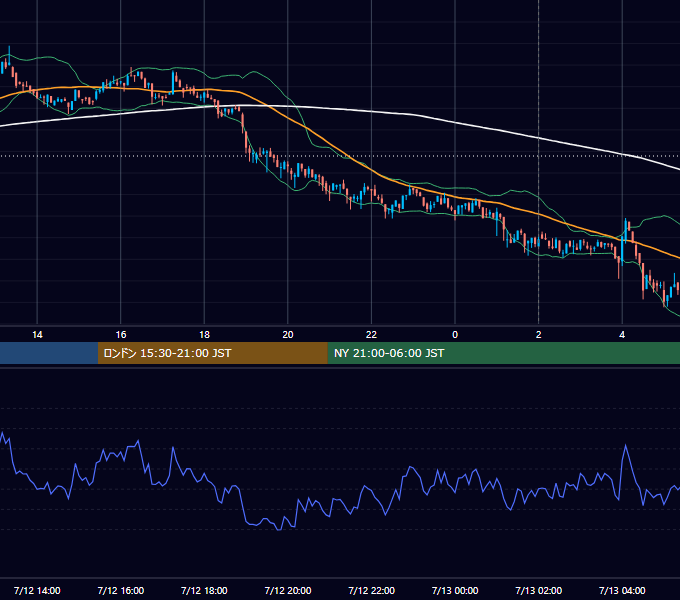Image resolution: width=680 pixels, height=600 pixels.
Task: Click the 7/12 16:00 time label
Action: point(121,590)
